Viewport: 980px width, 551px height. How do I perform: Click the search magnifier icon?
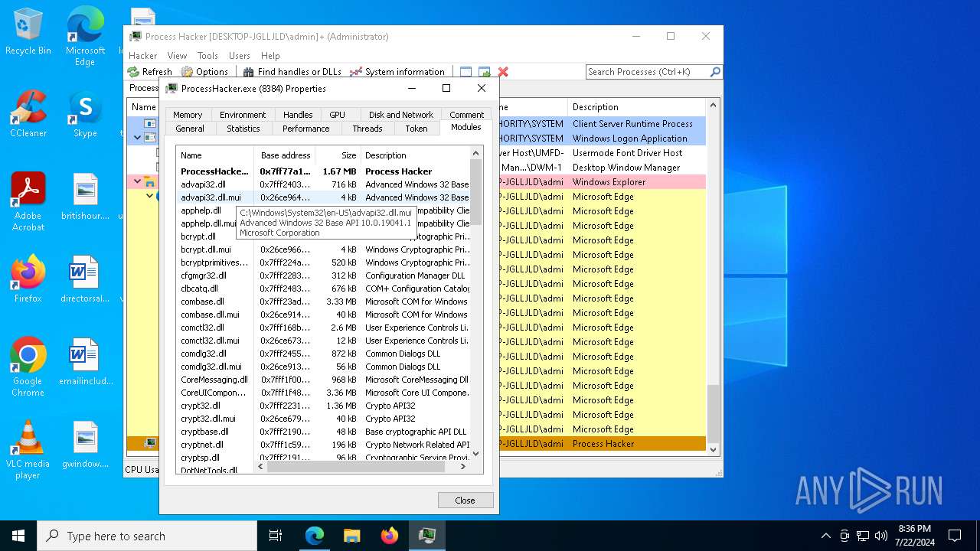click(x=715, y=72)
